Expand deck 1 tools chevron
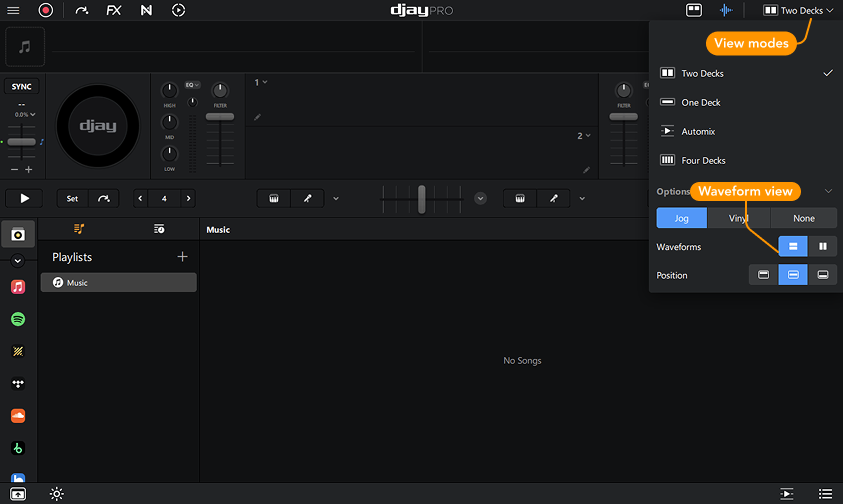Screen dimensions: 843x504 336,198
